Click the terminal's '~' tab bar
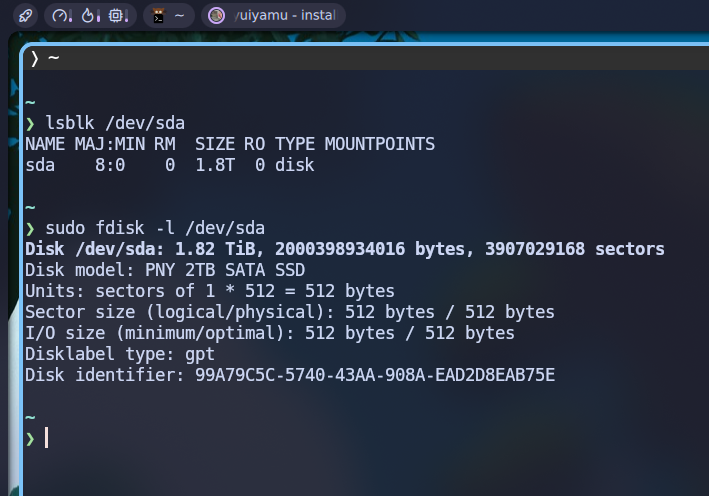Screen dimensions: 709x496 pyautogui.click(x=365, y=58)
